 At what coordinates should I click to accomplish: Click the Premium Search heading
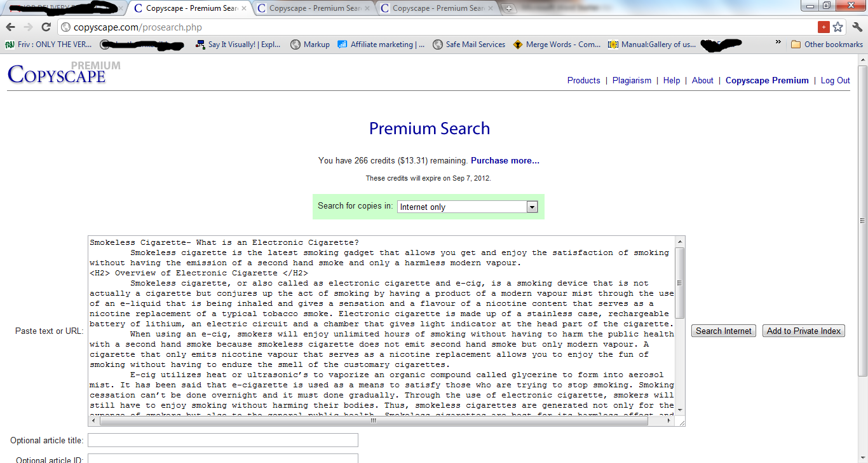[x=430, y=128]
